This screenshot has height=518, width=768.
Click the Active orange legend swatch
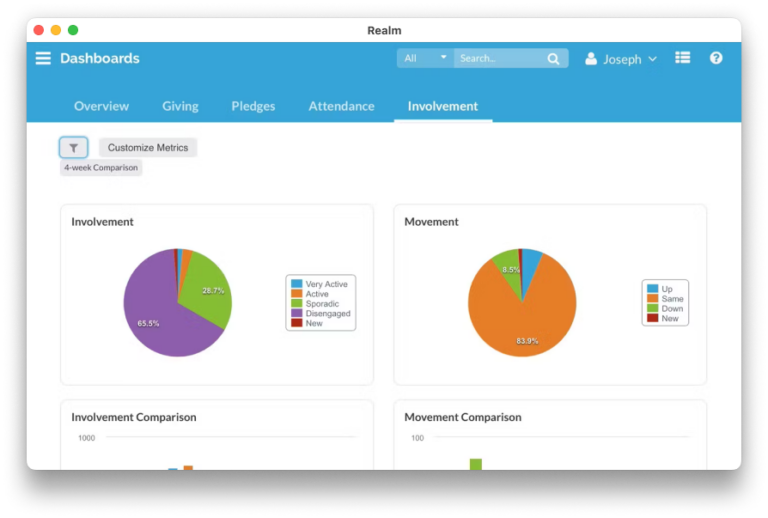click(x=296, y=293)
